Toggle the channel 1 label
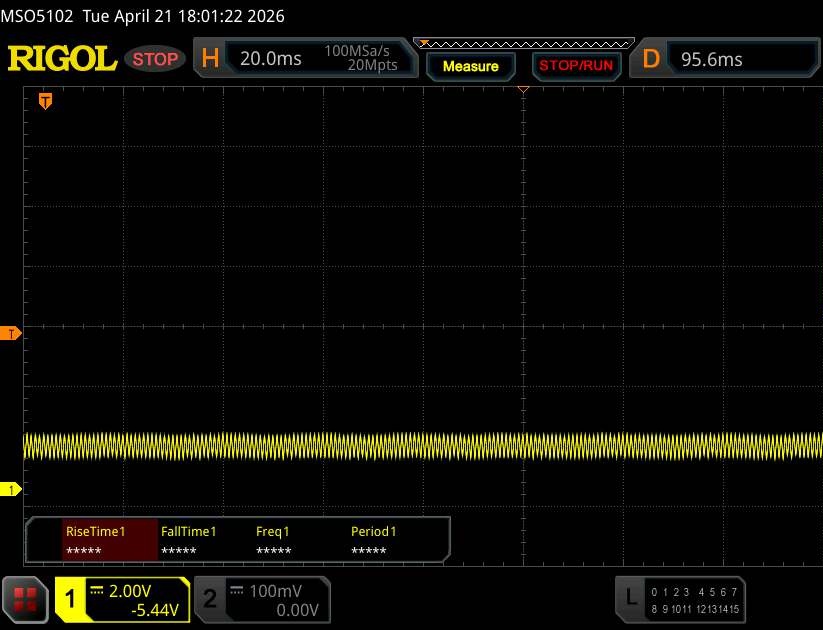Image resolution: width=823 pixels, height=630 pixels. point(70,599)
